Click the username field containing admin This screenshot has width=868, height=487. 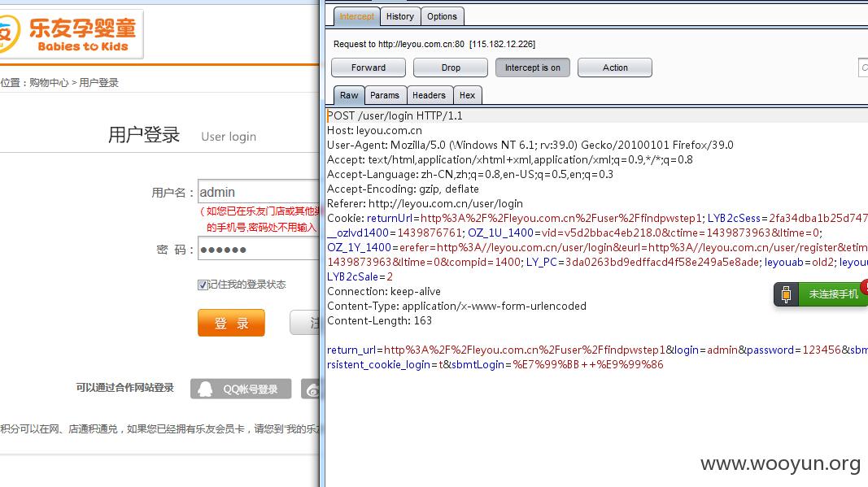(x=259, y=192)
